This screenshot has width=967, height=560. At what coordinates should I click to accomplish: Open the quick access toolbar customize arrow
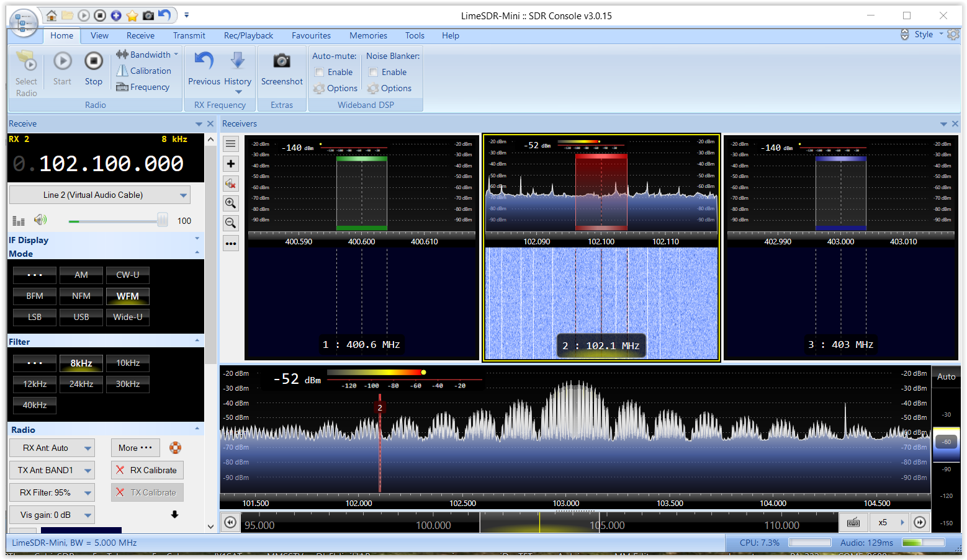pos(186,16)
